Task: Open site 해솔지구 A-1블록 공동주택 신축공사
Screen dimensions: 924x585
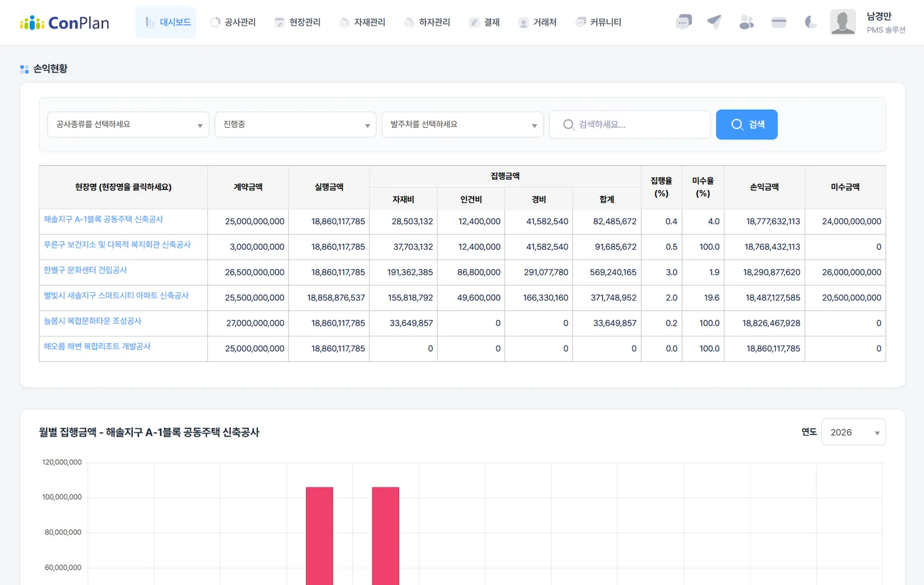Action: point(103,220)
